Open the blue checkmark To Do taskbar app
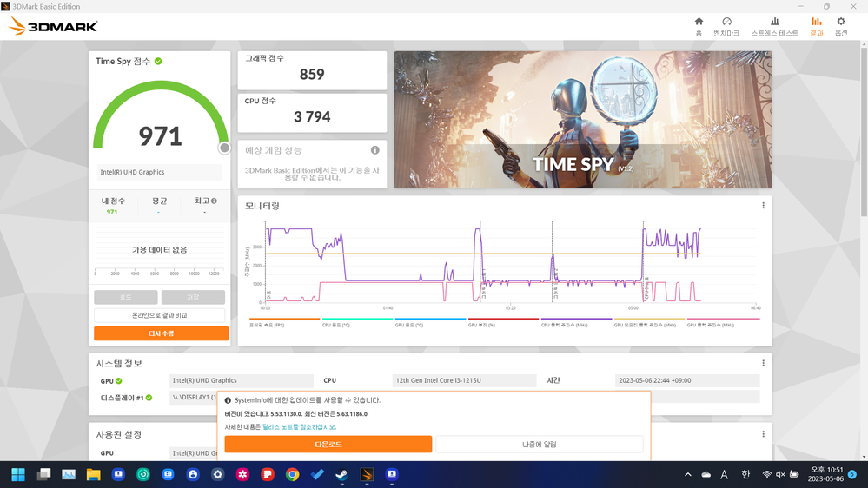This screenshot has width=868, height=488. coord(317,475)
